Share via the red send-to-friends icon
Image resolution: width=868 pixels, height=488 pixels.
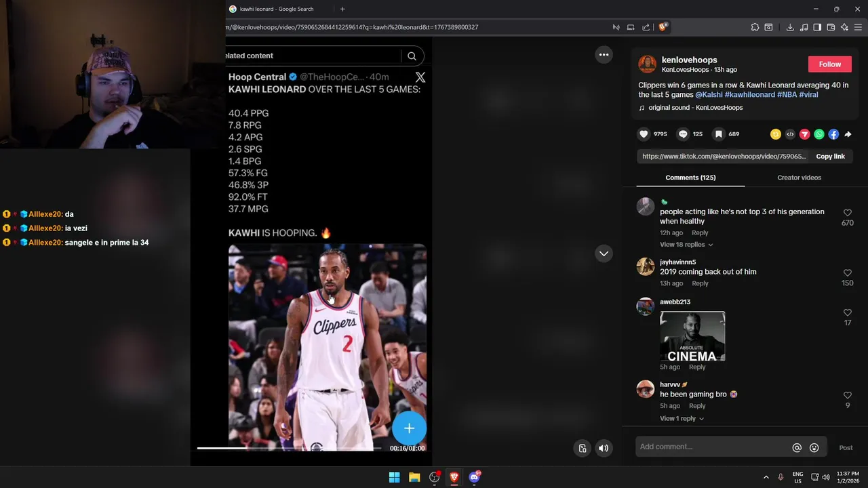[x=804, y=134]
